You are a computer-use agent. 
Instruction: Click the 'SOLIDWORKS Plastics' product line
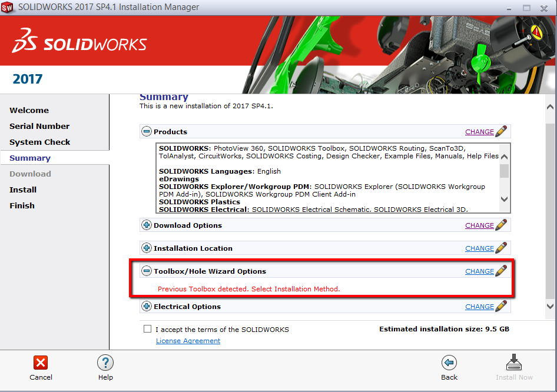click(x=199, y=202)
